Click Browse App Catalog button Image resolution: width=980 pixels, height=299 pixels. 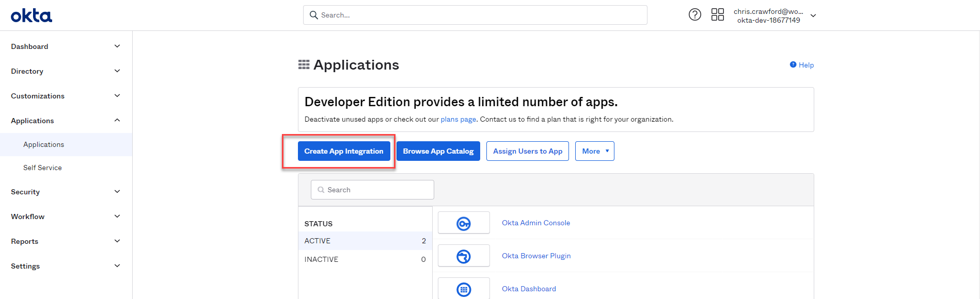pos(438,151)
